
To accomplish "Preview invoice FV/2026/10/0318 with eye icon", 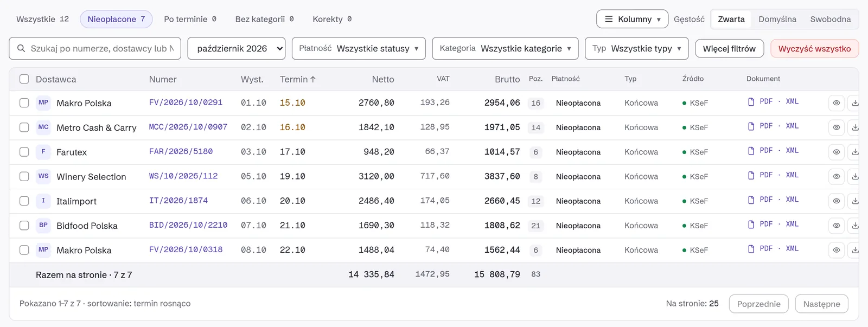I will [837, 250].
